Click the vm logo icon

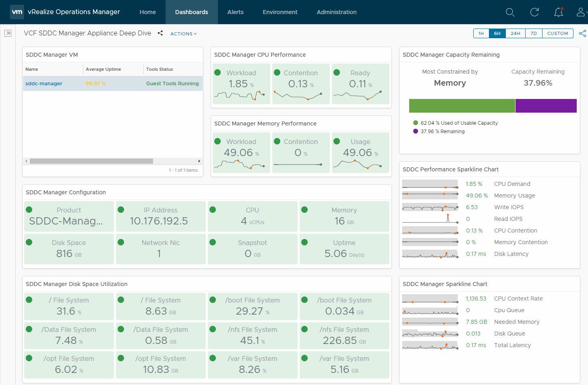(x=17, y=12)
